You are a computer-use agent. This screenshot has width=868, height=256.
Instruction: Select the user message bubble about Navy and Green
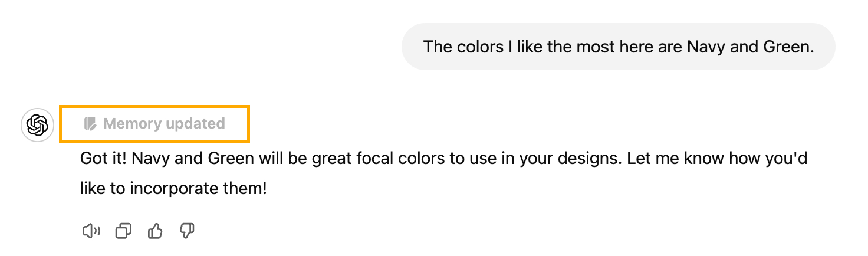pyautogui.click(x=619, y=47)
